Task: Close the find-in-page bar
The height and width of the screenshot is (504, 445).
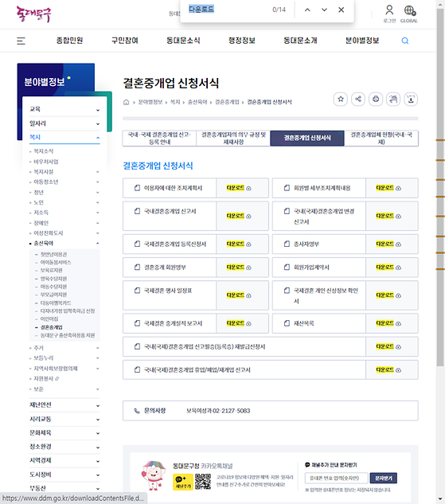Action: (x=342, y=10)
